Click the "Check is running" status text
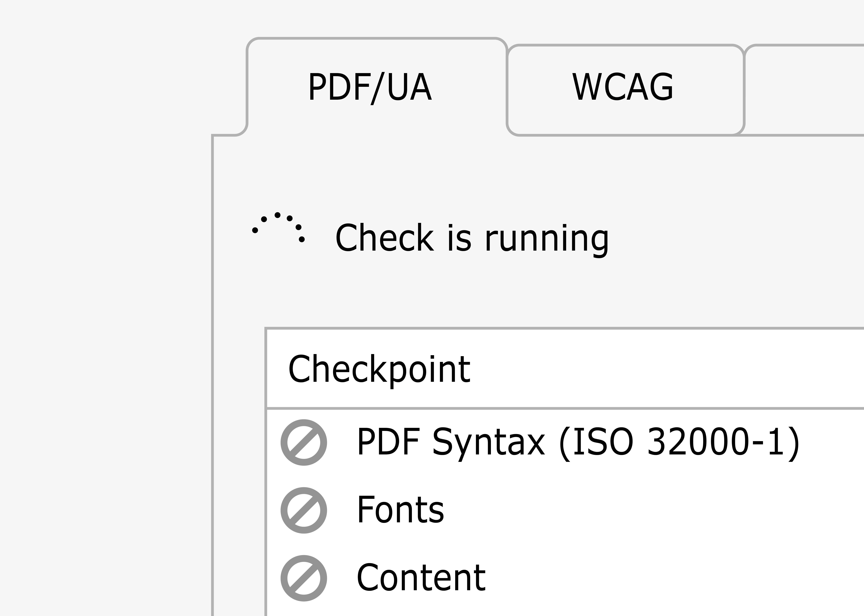This screenshot has width=864, height=616. pyautogui.click(x=472, y=238)
